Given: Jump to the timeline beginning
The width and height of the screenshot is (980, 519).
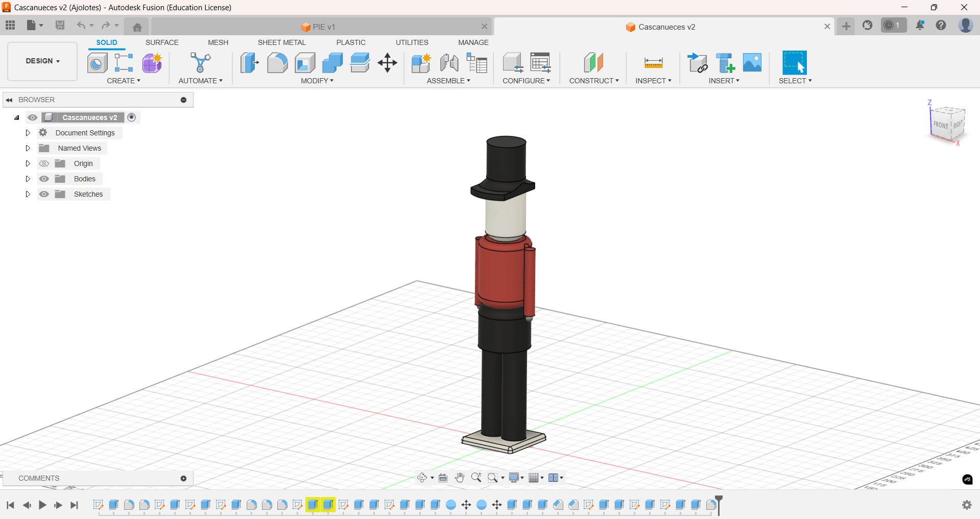Looking at the screenshot, I should point(10,505).
